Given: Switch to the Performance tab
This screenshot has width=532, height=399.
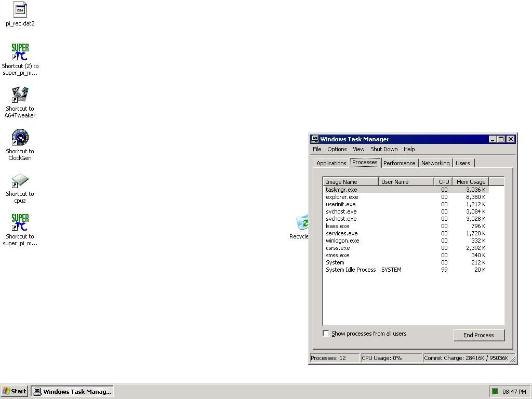Looking at the screenshot, I should [400, 163].
